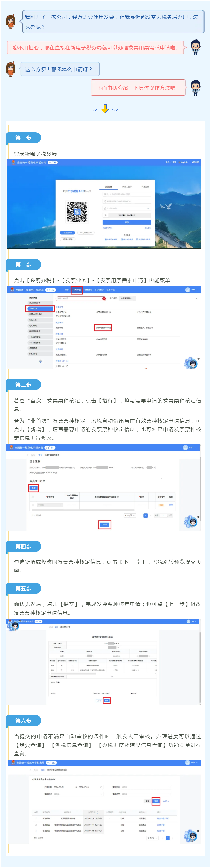Click the red-boxed 查询 button
The image size is (211, 868).
156,801
